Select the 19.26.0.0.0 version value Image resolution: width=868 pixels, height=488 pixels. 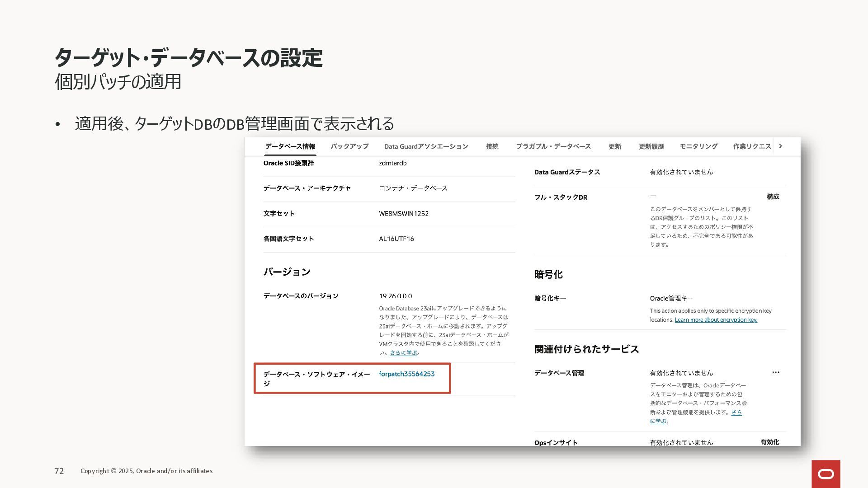[x=395, y=296]
